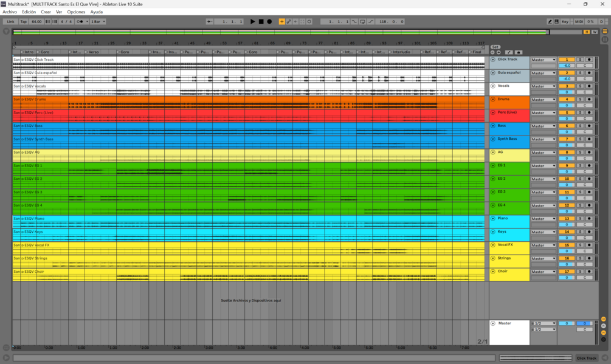Toggle Mixer section M button

[x=604, y=332]
